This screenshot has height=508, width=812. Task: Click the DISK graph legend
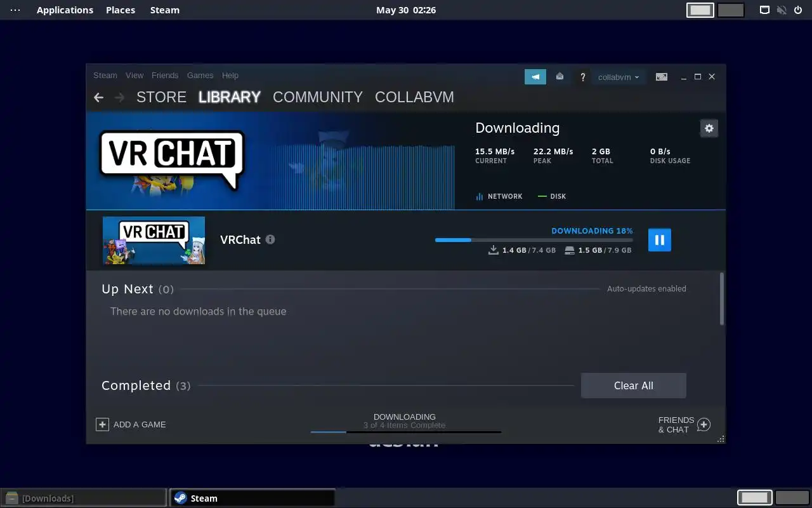tap(552, 196)
